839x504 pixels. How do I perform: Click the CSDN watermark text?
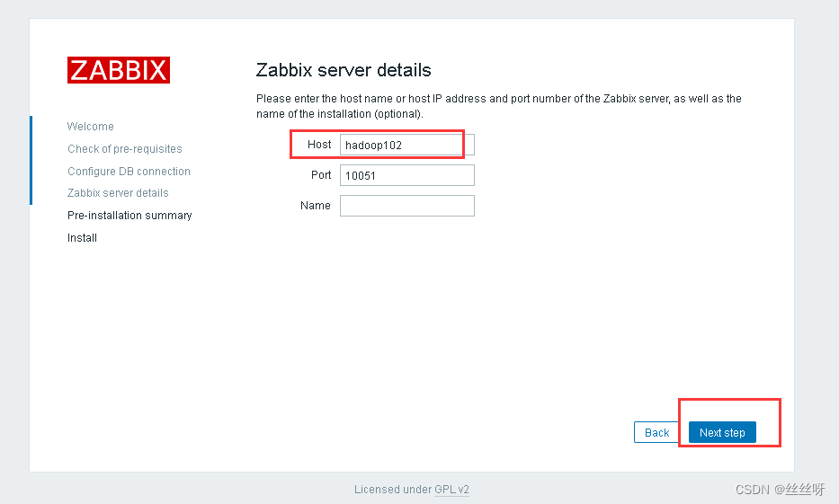(780, 489)
